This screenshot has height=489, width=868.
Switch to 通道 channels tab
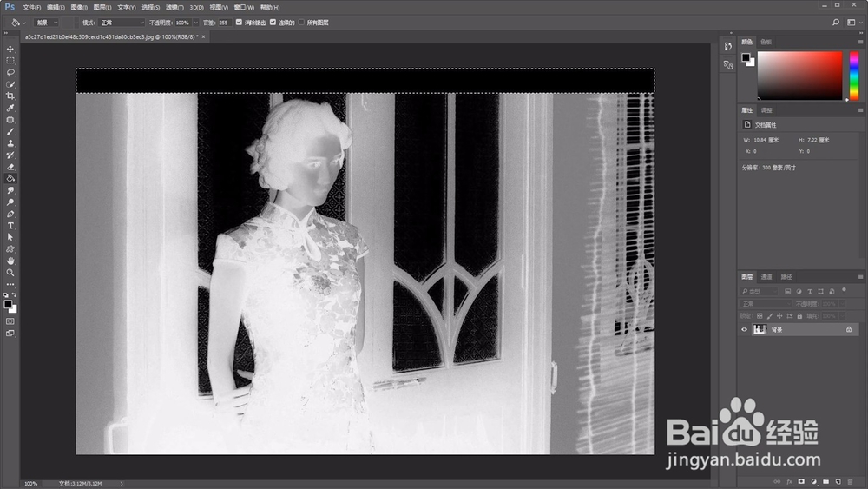[766, 277]
